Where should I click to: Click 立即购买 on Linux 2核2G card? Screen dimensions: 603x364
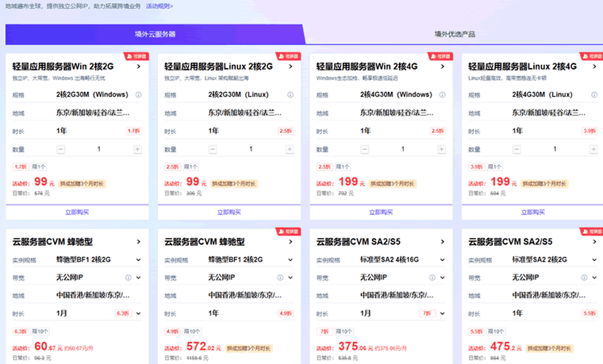[229, 213]
